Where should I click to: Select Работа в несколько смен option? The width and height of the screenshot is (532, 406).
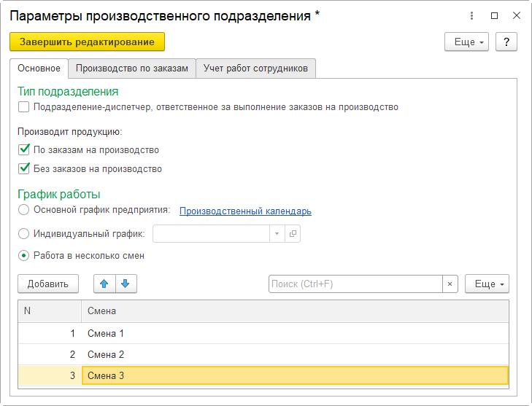24,256
